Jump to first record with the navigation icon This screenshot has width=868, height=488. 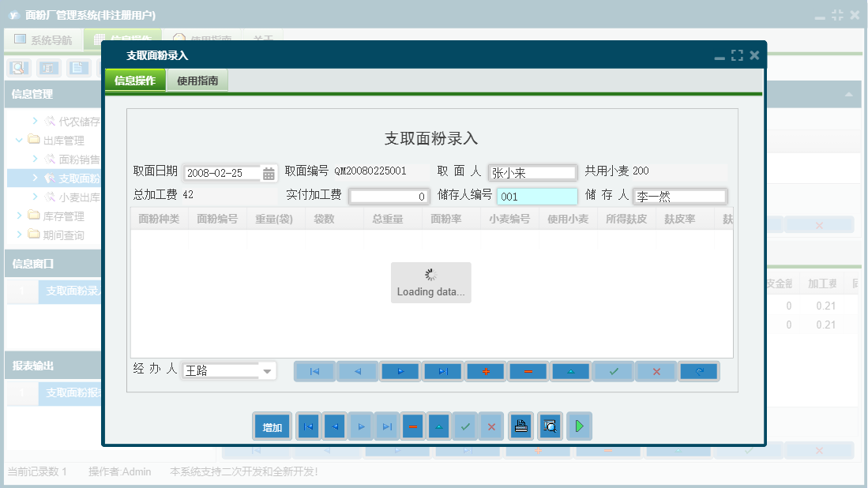point(314,370)
